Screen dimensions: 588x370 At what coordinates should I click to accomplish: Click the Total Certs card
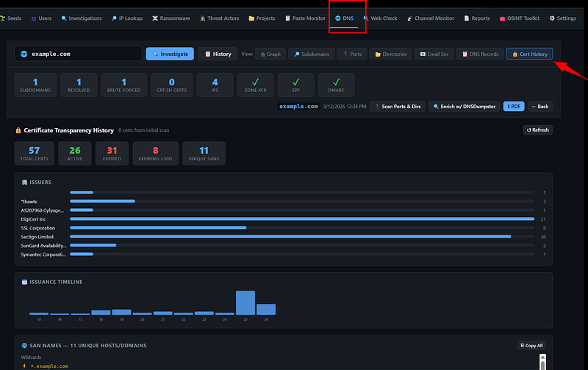(x=34, y=153)
